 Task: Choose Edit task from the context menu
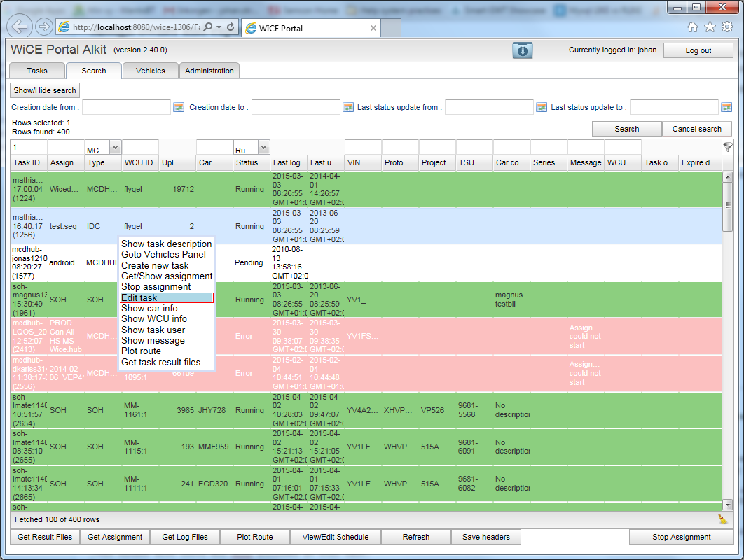pos(167,298)
